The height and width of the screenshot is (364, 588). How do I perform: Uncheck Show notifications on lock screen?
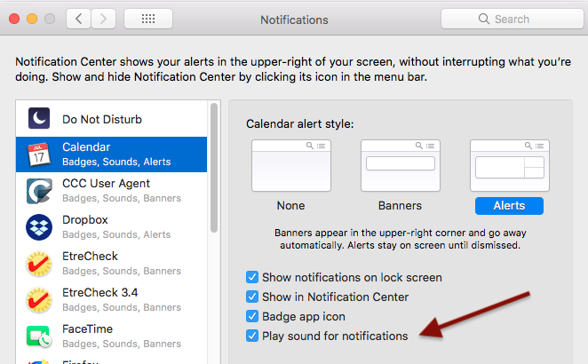tap(252, 277)
